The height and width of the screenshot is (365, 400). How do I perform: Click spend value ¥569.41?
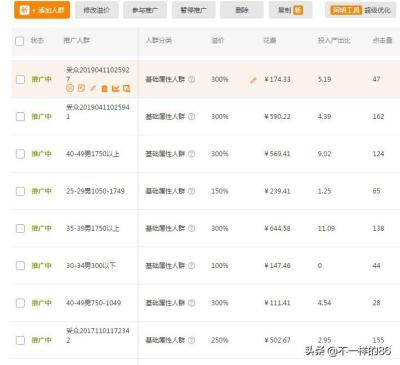277,154
